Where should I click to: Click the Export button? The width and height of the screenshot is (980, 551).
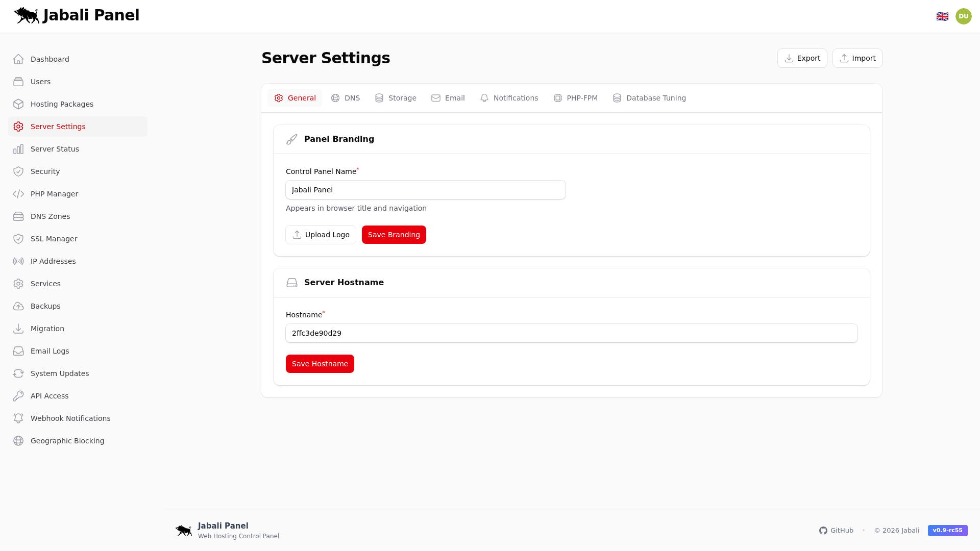coord(802,58)
